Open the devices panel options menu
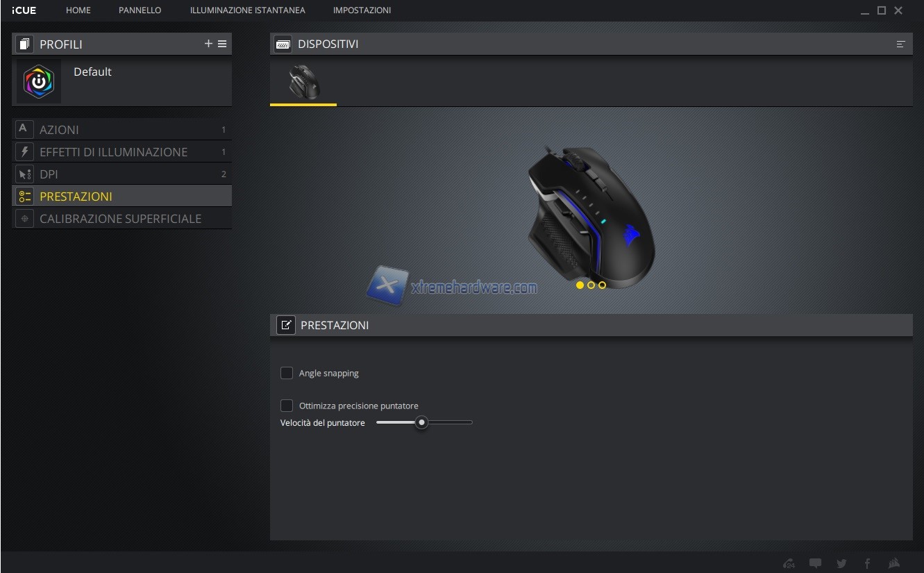This screenshot has height=573, width=924. [900, 44]
